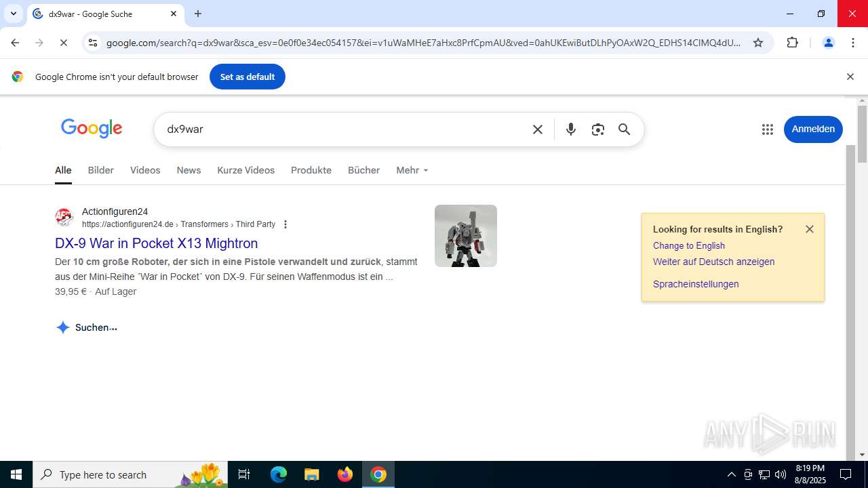Viewport: 868px width, 488px height.
Task: Open network status icon in tray
Action: [764, 474]
